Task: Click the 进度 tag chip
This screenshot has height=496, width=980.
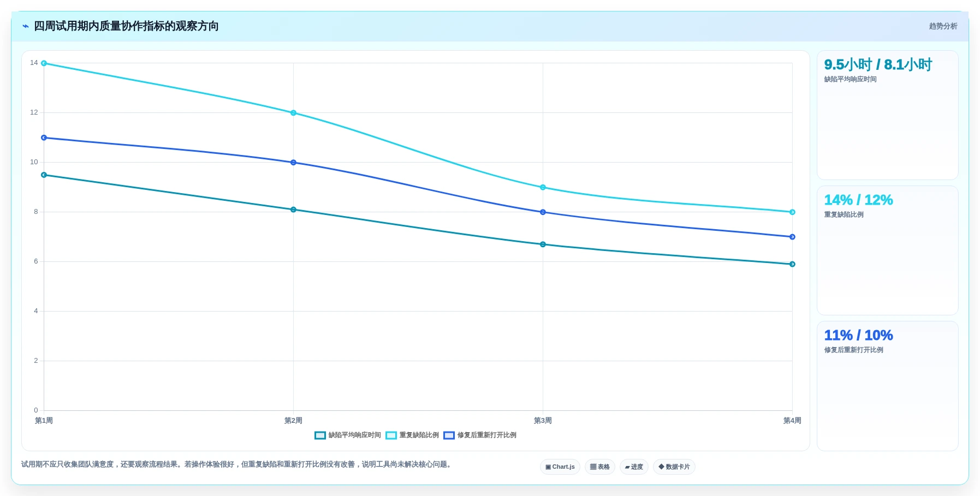Action: pos(634,467)
